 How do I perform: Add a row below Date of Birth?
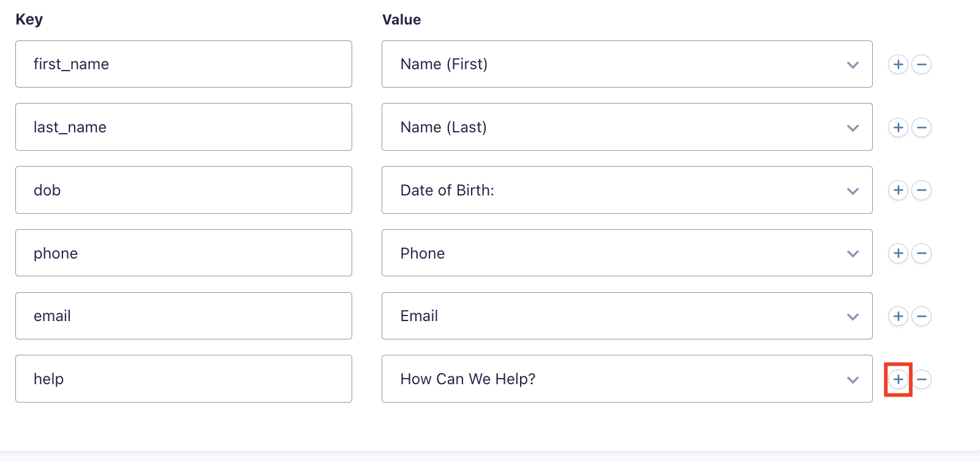(898, 191)
